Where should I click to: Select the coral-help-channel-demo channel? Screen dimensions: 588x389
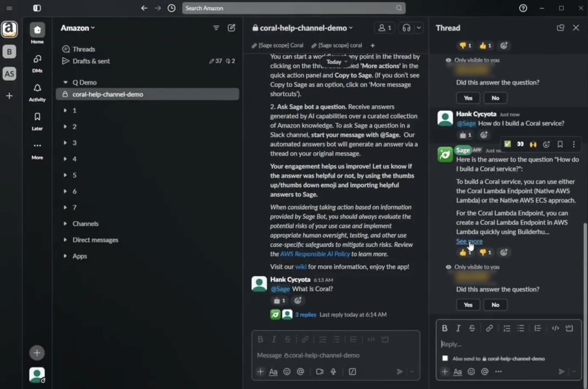point(147,94)
